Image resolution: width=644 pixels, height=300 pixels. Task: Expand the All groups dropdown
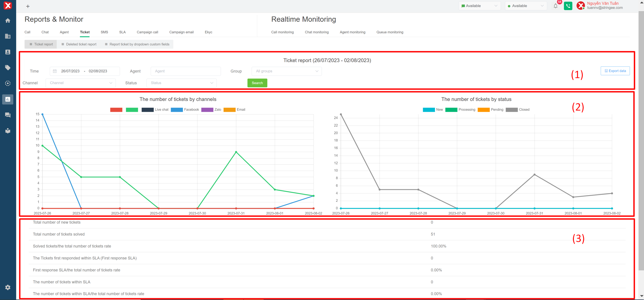287,71
